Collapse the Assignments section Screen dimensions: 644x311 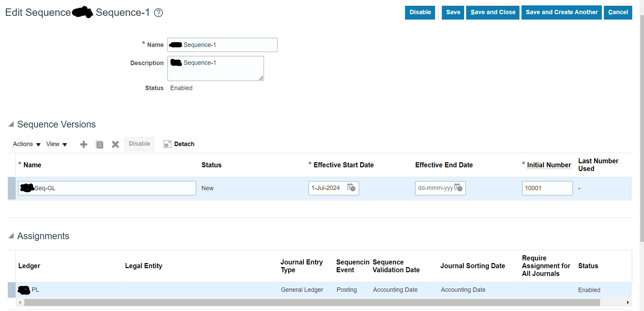11,236
